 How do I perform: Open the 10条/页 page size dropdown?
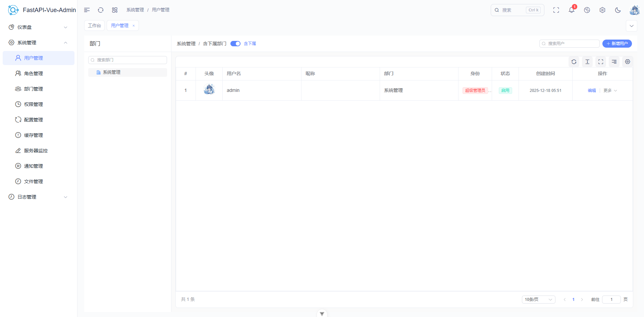click(x=538, y=299)
